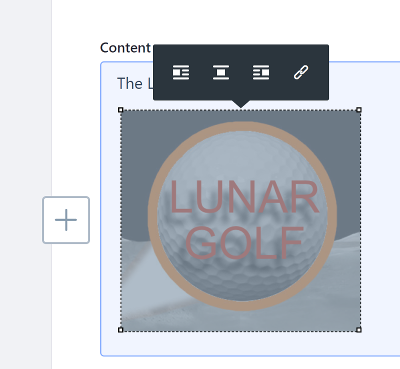The height and width of the screenshot is (369, 400).
Task: Click the top-right image resize handle
Action: (x=359, y=110)
